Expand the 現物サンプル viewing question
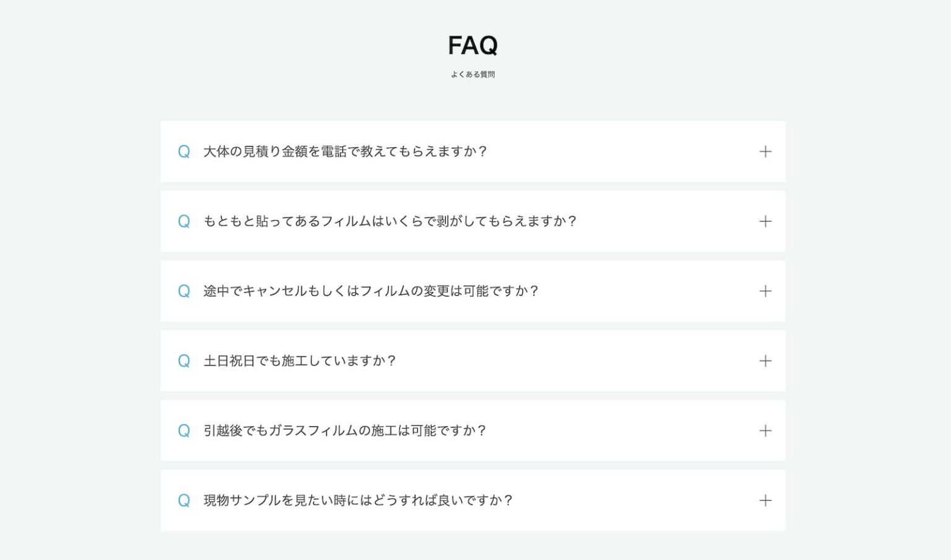 (766, 501)
